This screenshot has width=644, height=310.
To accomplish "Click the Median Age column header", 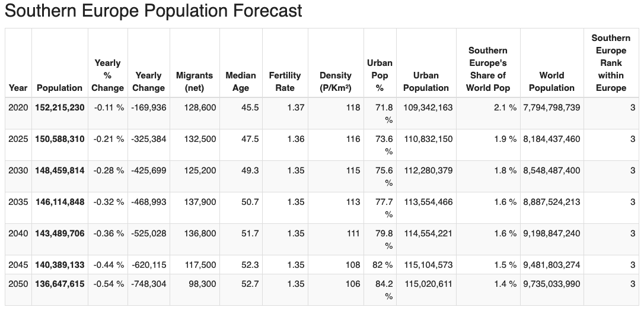I will [x=241, y=82].
